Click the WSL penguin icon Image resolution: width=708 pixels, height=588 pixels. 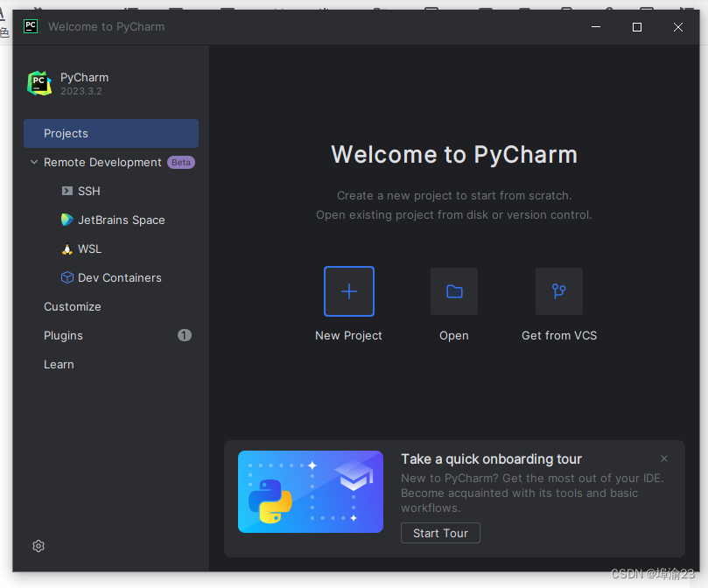pyautogui.click(x=67, y=248)
